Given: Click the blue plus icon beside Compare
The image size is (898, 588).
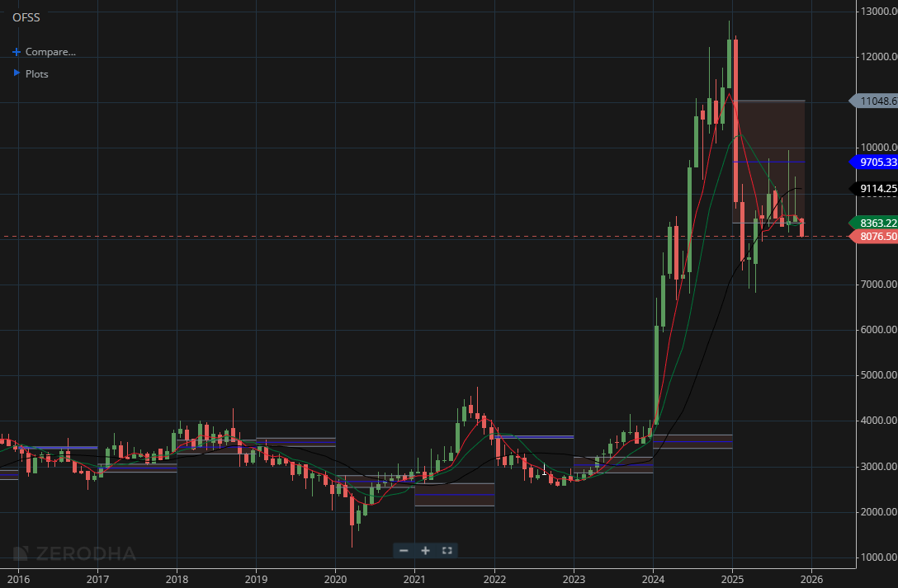Looking at the screenshot, I should coord(16,51).
